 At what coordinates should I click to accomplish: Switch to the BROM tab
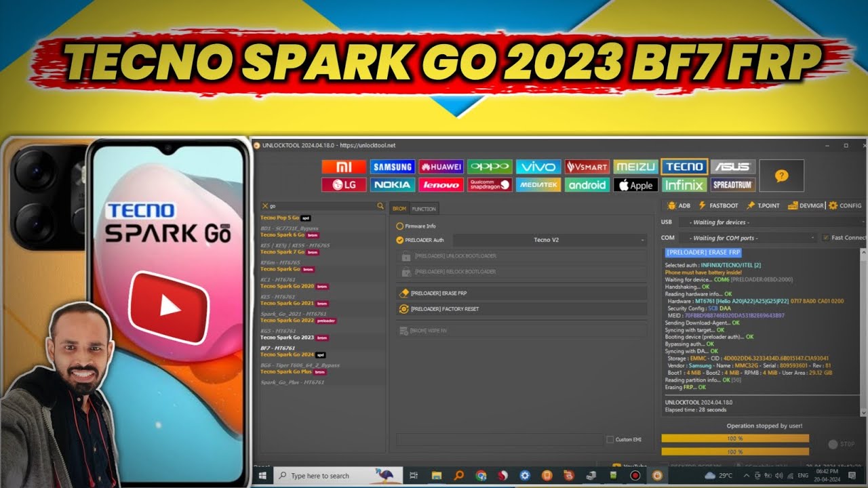click(399, 209)
